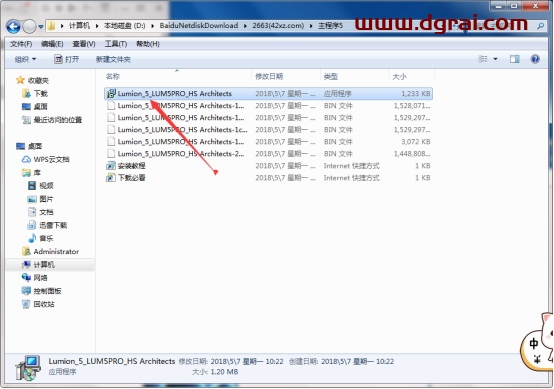This screenshot has height=389, width=554.
Task: Click the 中 input method indicator
Action: (x=534, y=343)
